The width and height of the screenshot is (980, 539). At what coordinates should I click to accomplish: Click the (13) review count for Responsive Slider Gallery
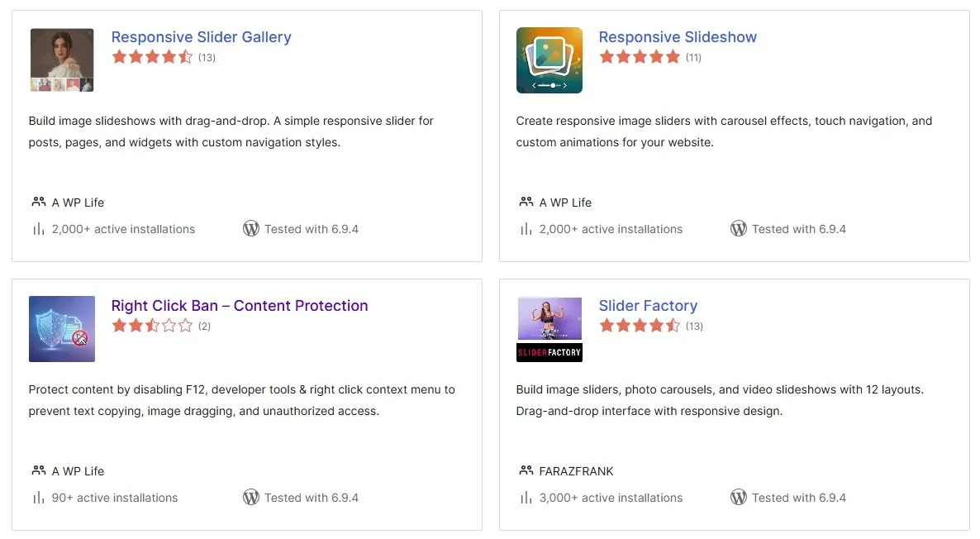(x=207, y=57)
